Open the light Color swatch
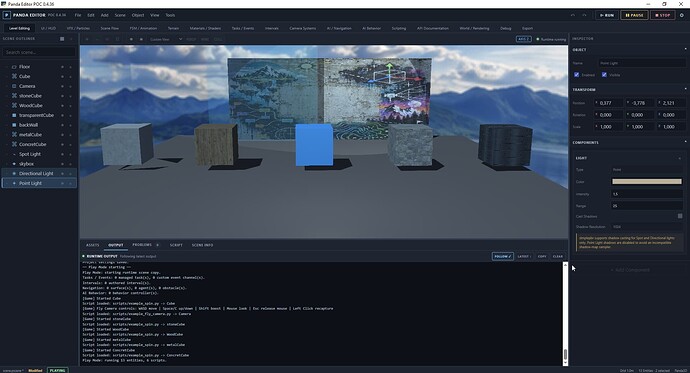 click(x=646, y=181)
